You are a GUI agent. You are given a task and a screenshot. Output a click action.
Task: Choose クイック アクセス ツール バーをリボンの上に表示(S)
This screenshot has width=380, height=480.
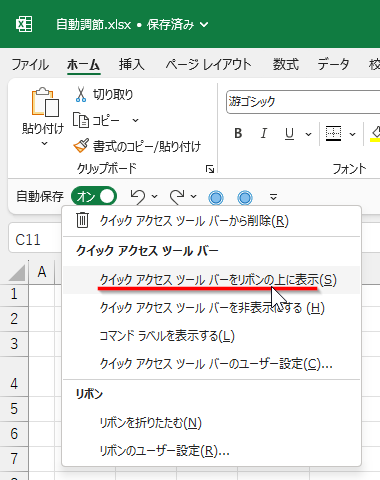point(211,280)
